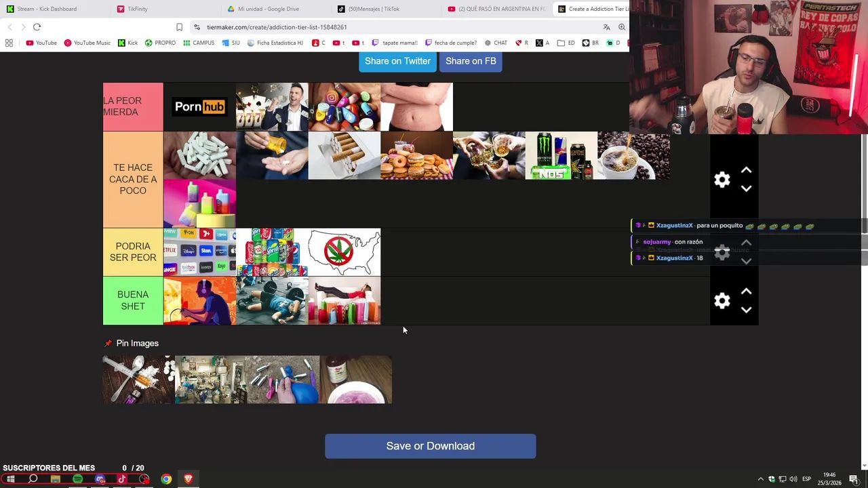Select the banned cannabis USA map tile
Viewport: 868px width, 488px height.
coord(344,253)
